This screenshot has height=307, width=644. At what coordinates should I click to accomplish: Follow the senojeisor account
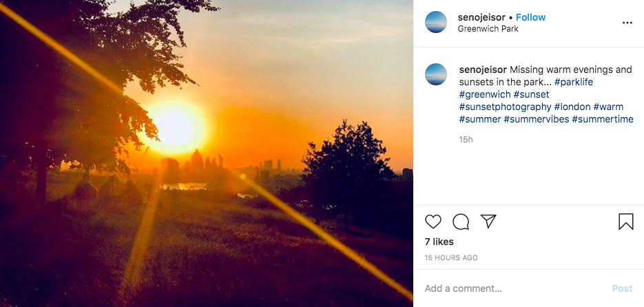click(531, 17)
